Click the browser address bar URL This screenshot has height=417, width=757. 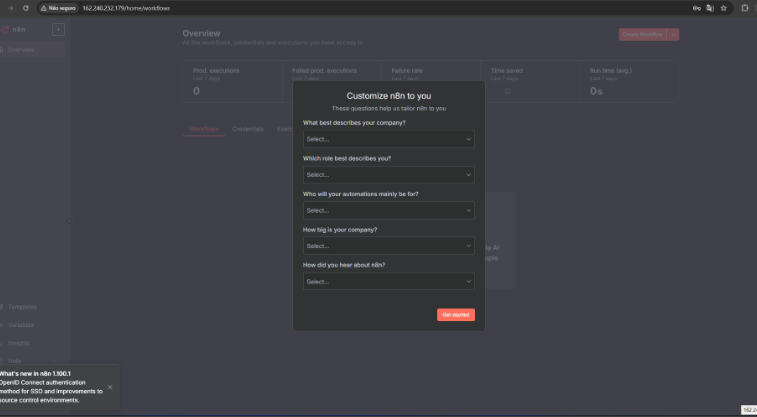(126, 8)
